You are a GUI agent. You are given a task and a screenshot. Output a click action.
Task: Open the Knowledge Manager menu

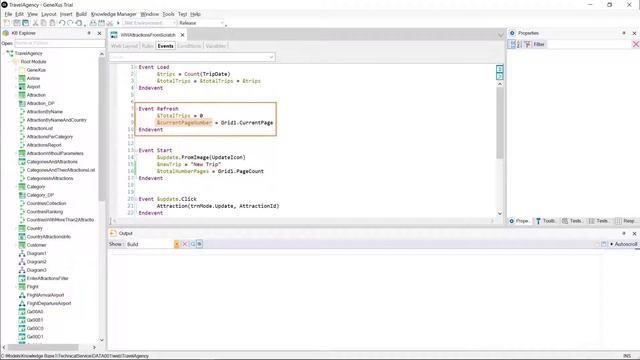click(x=113, y=14)
